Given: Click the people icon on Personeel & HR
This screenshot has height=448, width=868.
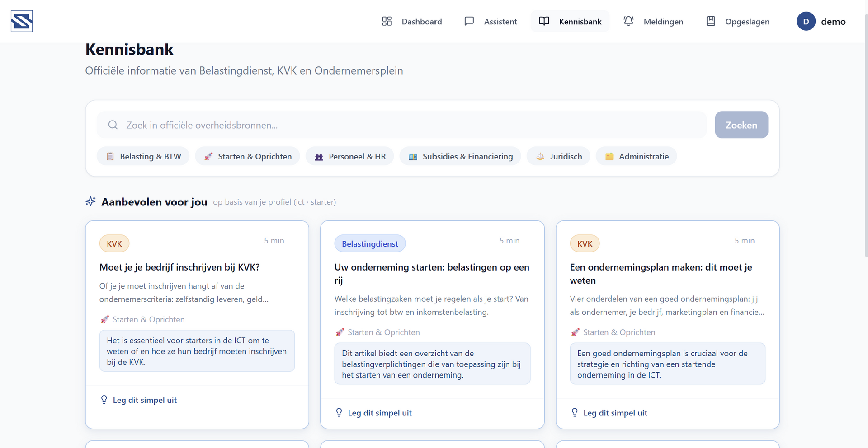Looking at the screenshot, I should coord(319,157).
